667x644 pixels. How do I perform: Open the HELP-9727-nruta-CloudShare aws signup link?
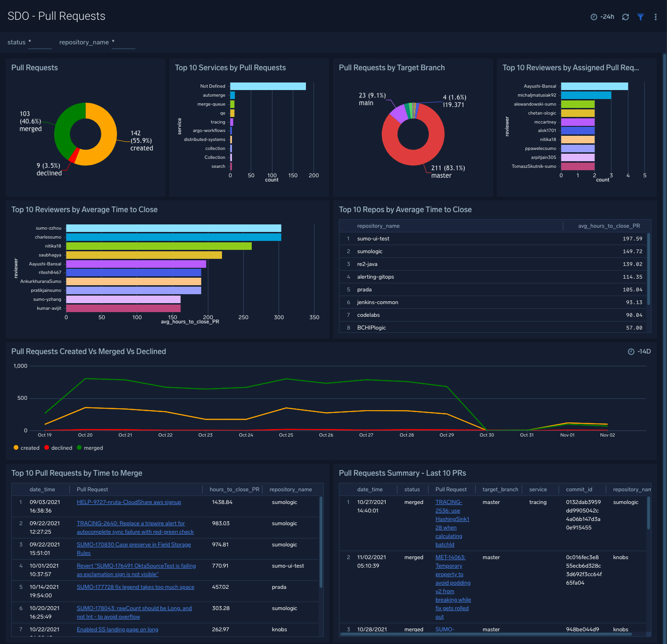tap(129, 502)
